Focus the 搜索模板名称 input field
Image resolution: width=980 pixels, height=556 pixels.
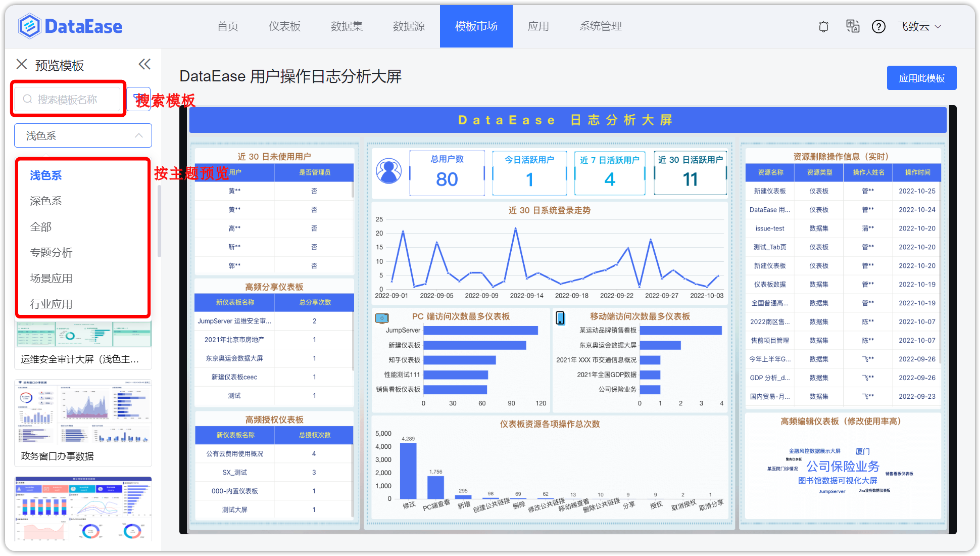coord(67,99)
